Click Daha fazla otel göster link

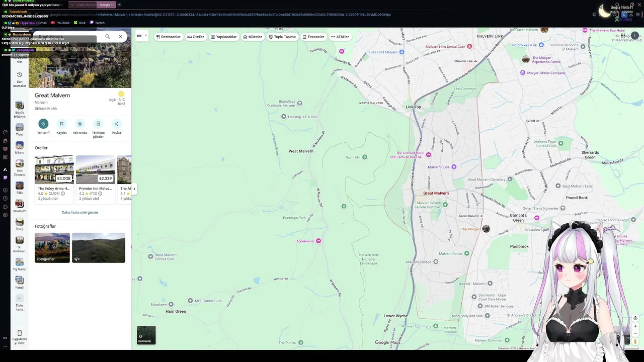[80, 212]
